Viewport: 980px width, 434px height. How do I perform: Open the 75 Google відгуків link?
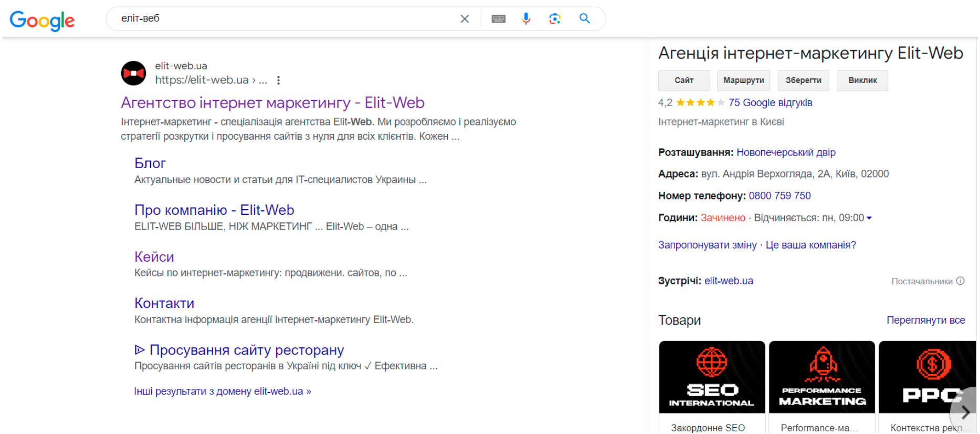(770, 102)
